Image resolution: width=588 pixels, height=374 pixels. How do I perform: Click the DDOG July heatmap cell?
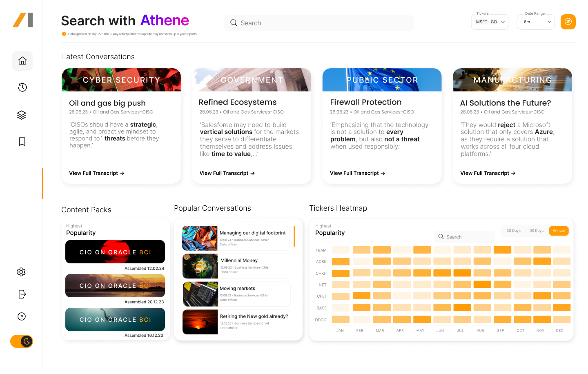click(x=460, y=320)
